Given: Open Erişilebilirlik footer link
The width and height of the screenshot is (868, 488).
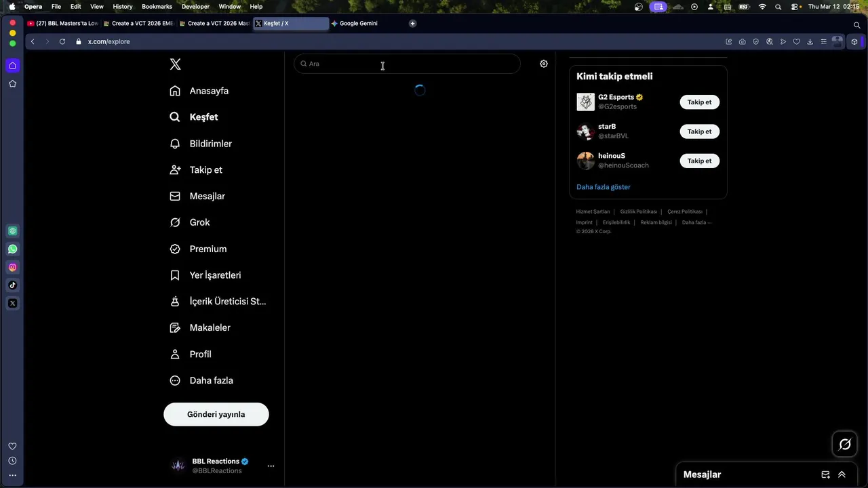Looking at the screenshot, I should (x=616, y=222).
